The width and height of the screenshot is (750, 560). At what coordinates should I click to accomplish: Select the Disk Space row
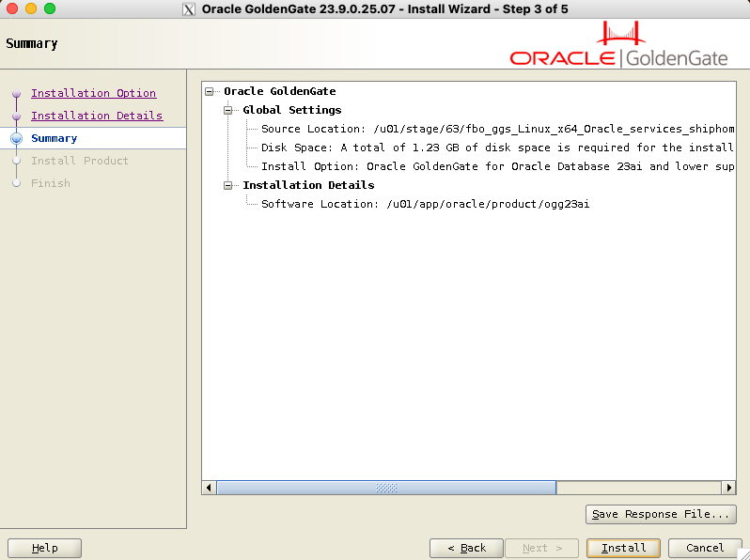tap(497, 148)
